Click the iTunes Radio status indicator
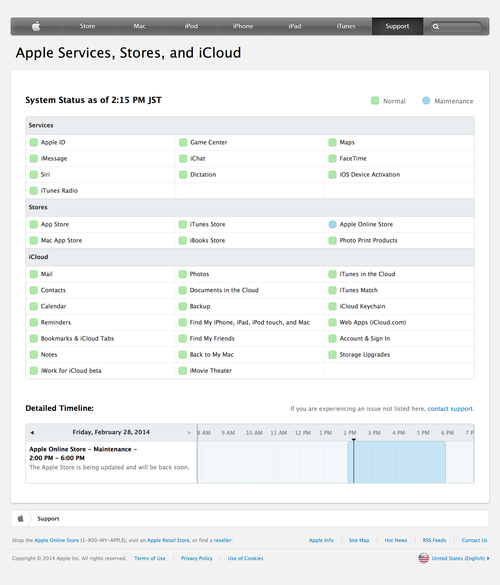 point(34,190)
